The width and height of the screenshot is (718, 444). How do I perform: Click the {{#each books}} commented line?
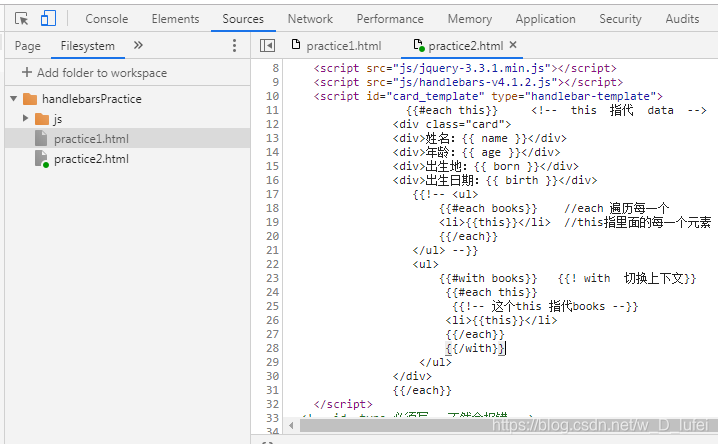point(488,208)
